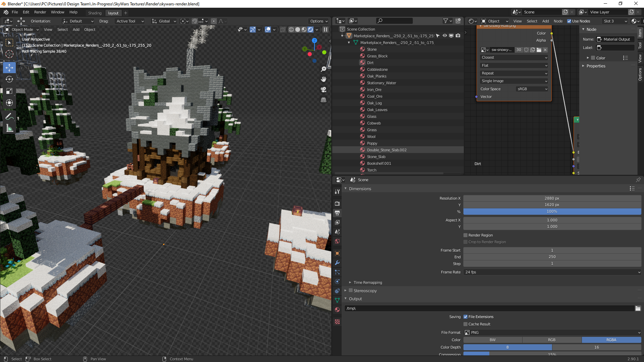Open the File menu
Screen dimensions: 644x362
pos(15,12)
